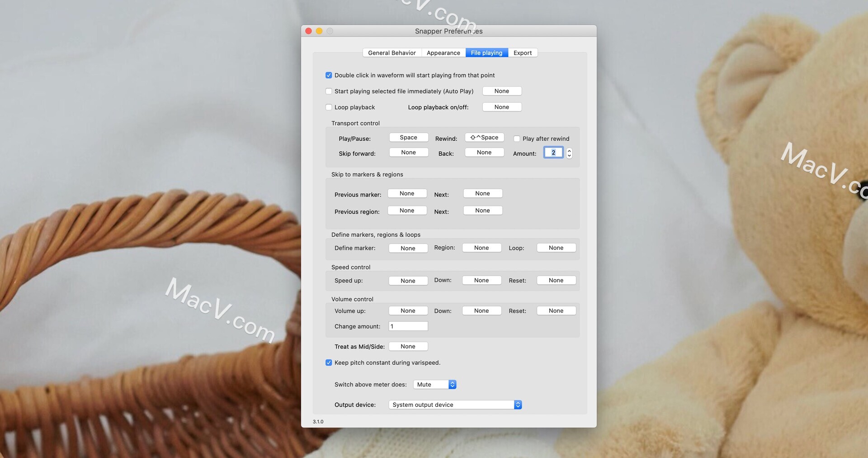Close the Snapper Preferences window
The width and height of the screenshot is (868, 458).
tap(309, 31)
